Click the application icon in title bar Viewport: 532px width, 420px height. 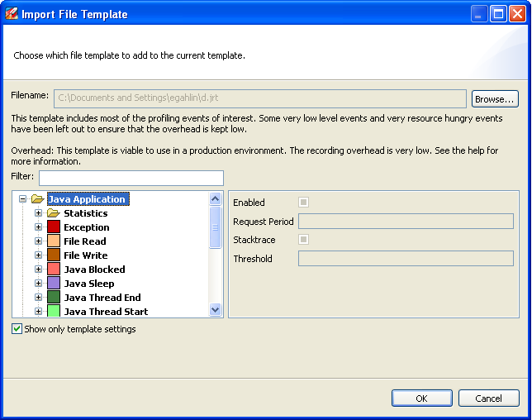[x=12, y=13]
